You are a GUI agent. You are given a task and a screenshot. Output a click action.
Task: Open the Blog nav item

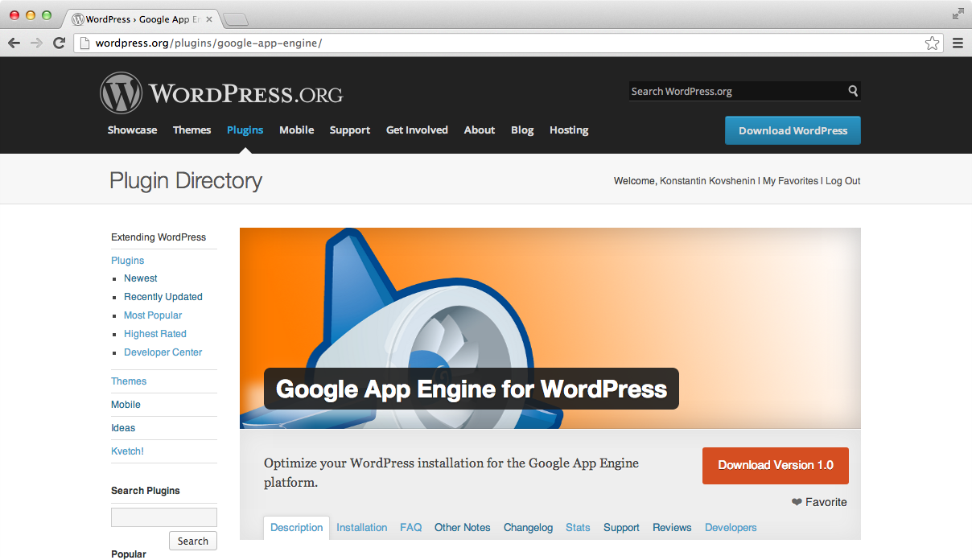coord(522,130)
